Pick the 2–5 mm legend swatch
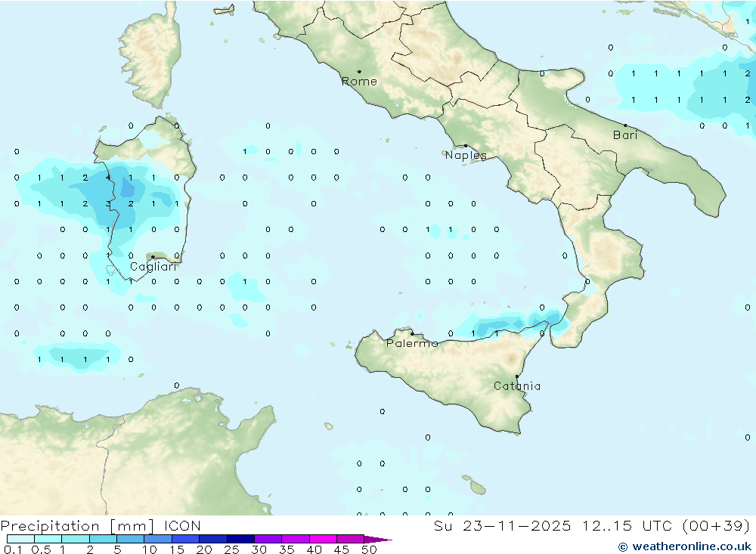Image resolution: width=756 pixels, height=554 pixels. point(103,539)
